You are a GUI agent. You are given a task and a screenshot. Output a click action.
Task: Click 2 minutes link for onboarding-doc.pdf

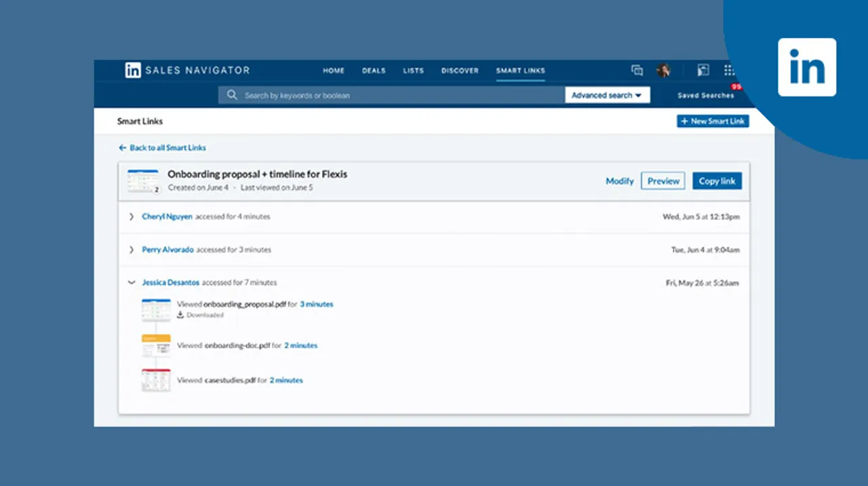[300, 345]
